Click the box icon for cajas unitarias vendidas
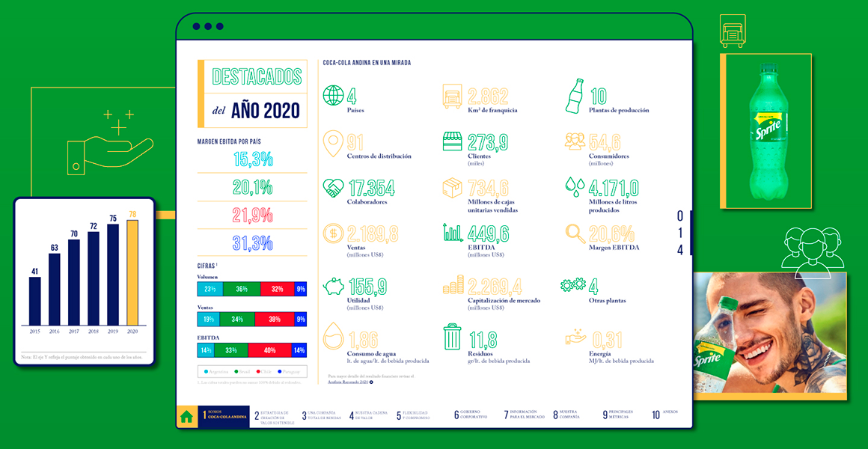 tap(453, 189)
